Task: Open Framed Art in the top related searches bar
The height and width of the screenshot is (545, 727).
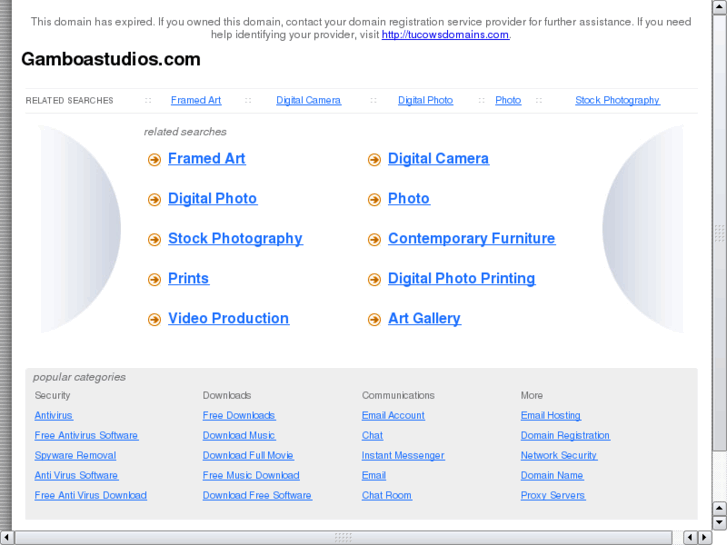Action: [x=196, y=100]
